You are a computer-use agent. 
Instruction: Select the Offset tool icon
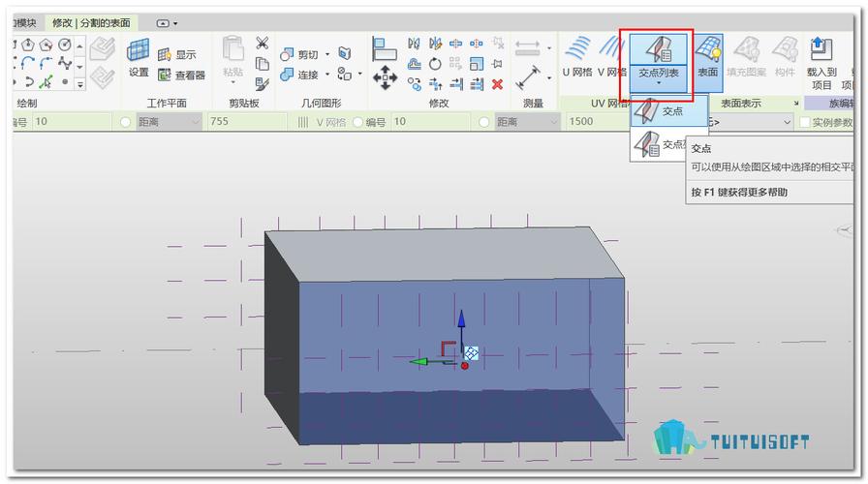click(x=414, y=64)
